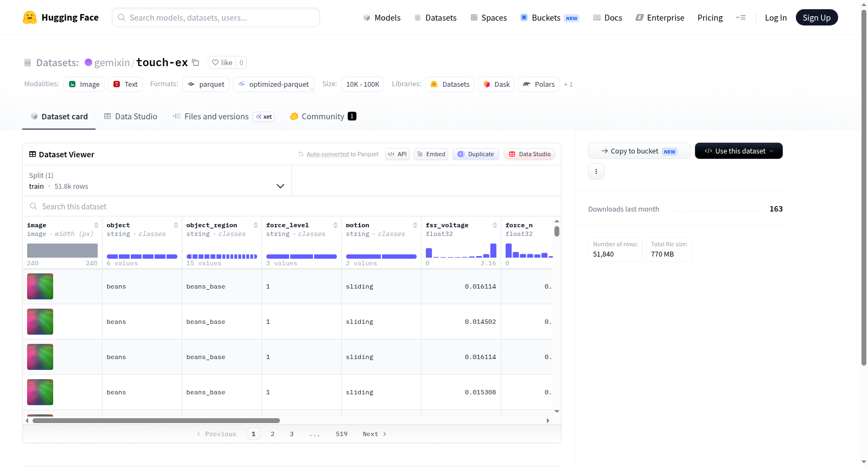Go to Spaces in the navigation
868x467 pixels.
click(x=489, y=17)
